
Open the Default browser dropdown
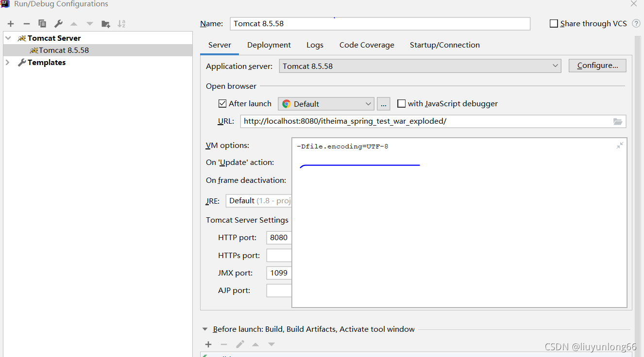(326, 104)
